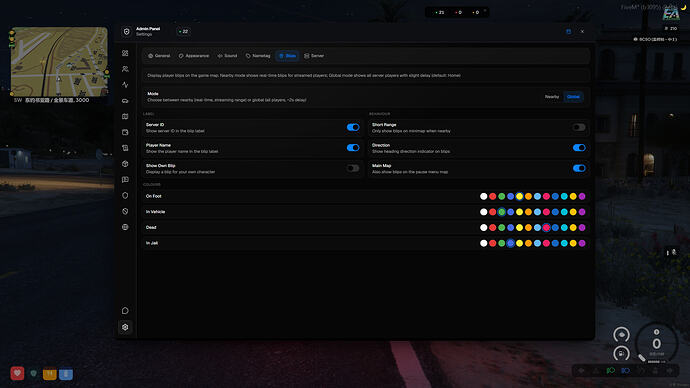The image size is (690, 388).
Task: Click the blips description text banner
Action: 366,75
